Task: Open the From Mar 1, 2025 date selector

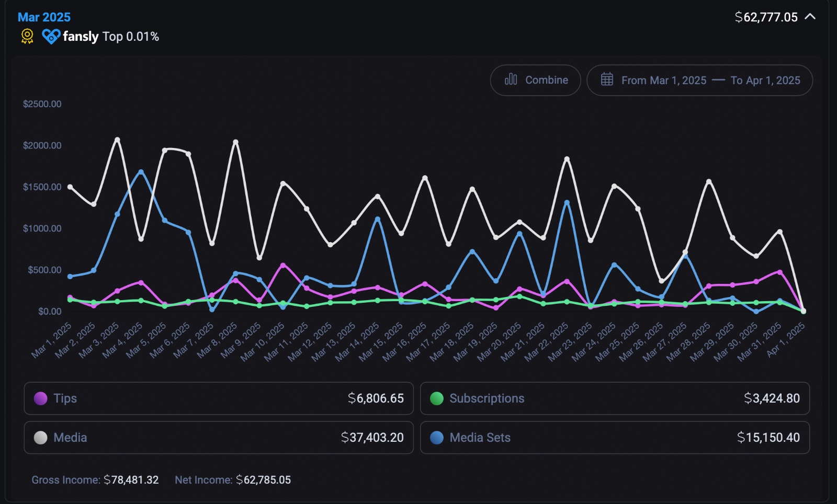Action: 664,80
